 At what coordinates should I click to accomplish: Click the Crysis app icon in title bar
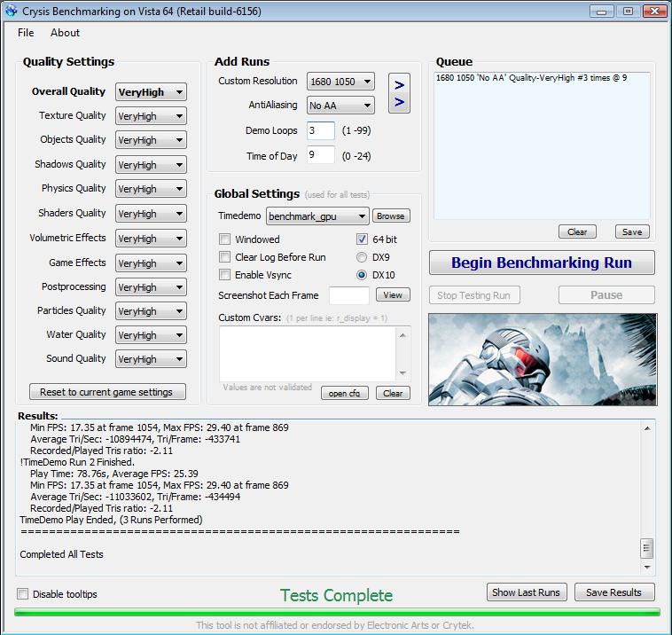tap(12, 11)
